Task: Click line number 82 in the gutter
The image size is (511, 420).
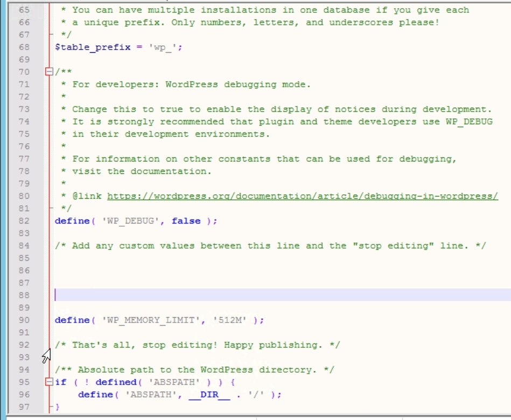Action: click(x=24, y=221)
